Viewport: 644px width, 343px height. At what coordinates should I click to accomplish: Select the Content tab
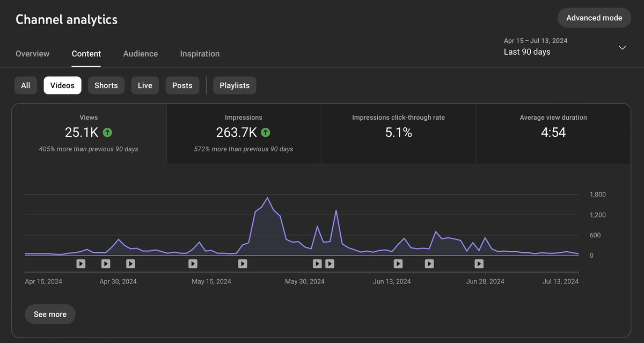[x=86, y=54]
